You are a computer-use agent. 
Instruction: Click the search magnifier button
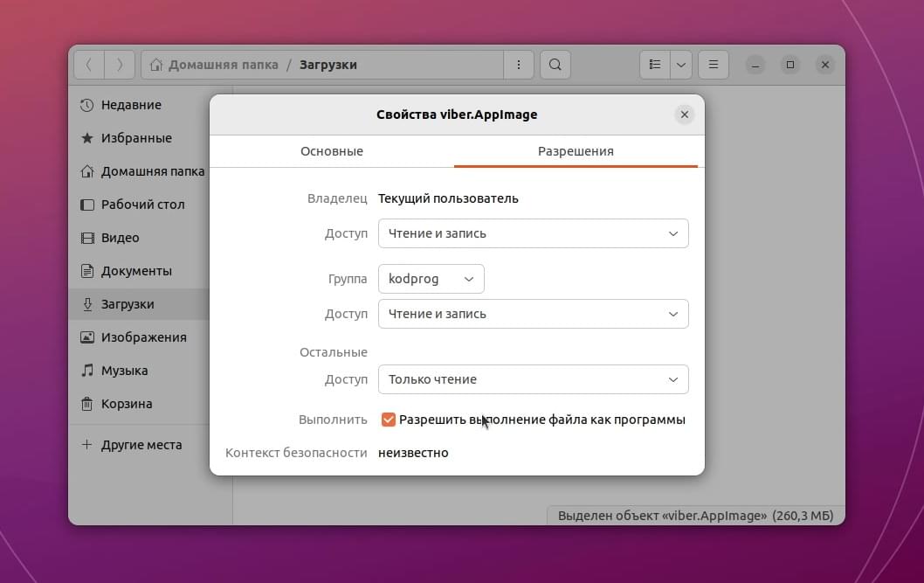click(x=555, y=65)
